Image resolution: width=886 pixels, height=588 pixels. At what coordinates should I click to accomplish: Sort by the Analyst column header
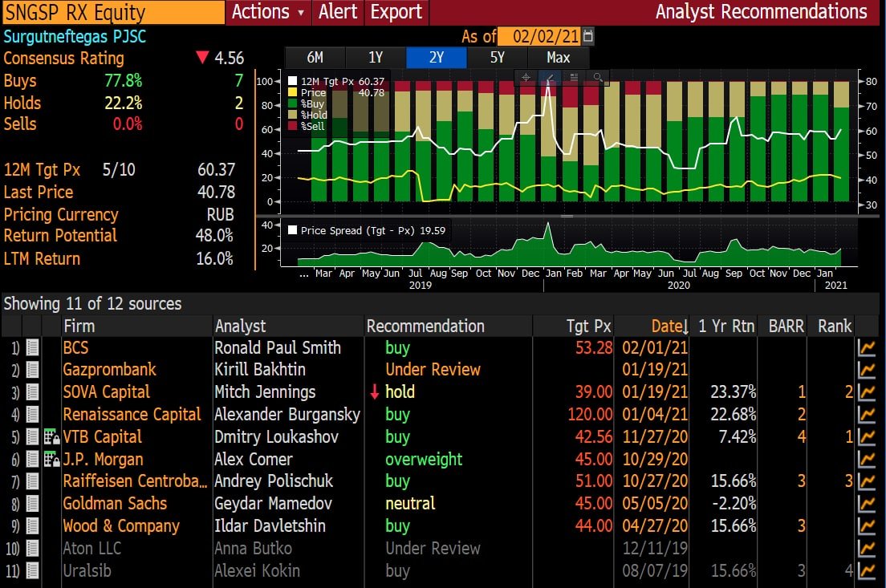click(288, 326)
